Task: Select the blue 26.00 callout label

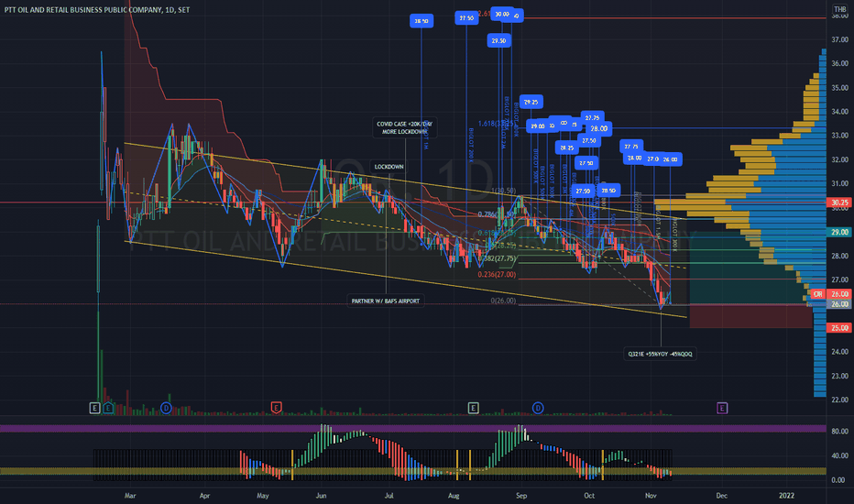Action: click(671, 159)
